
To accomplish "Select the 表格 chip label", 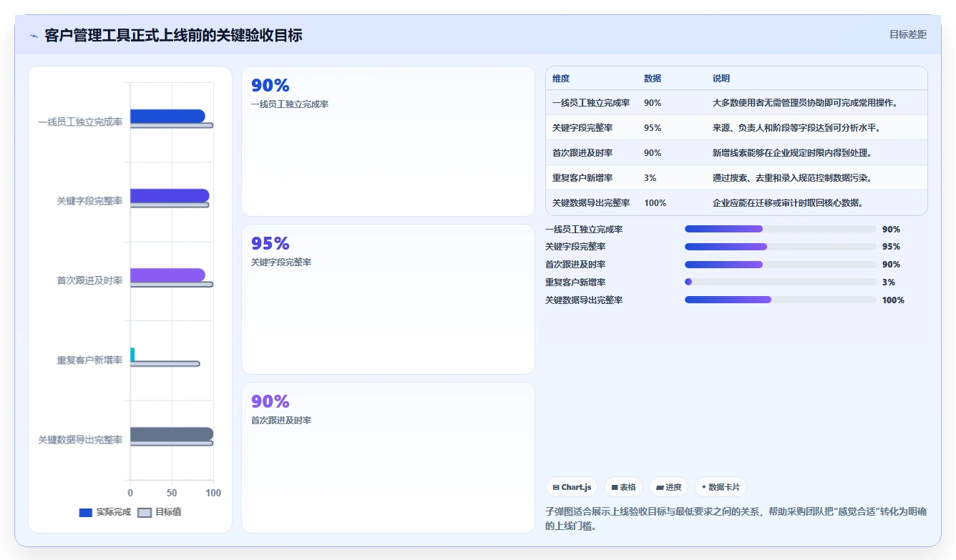I will [x=628, y=487].
